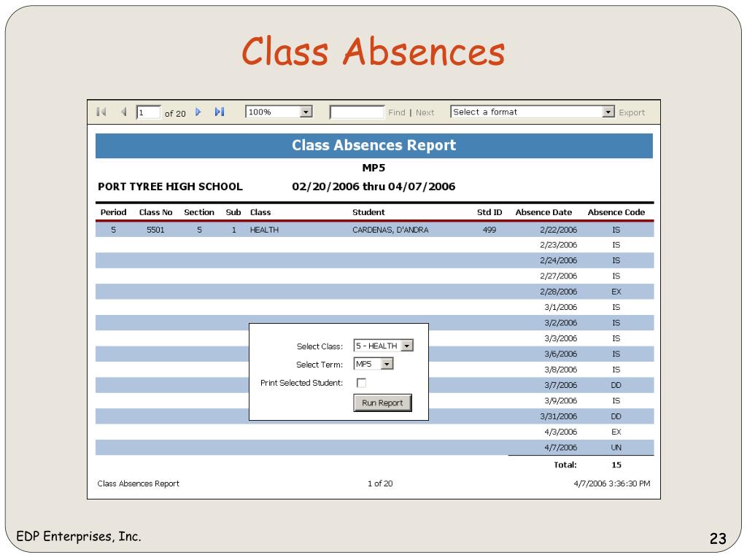Open the Select Term dropdown
Viewport: 747px width, 560px height.
pyautogui.click(x=373, y=364)
